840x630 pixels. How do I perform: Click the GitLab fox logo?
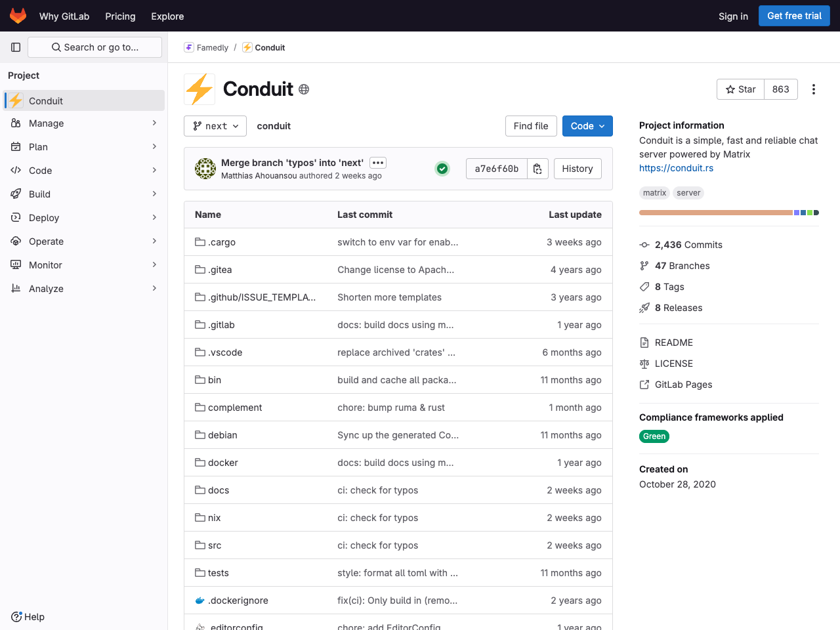click(x=18, y=16)
